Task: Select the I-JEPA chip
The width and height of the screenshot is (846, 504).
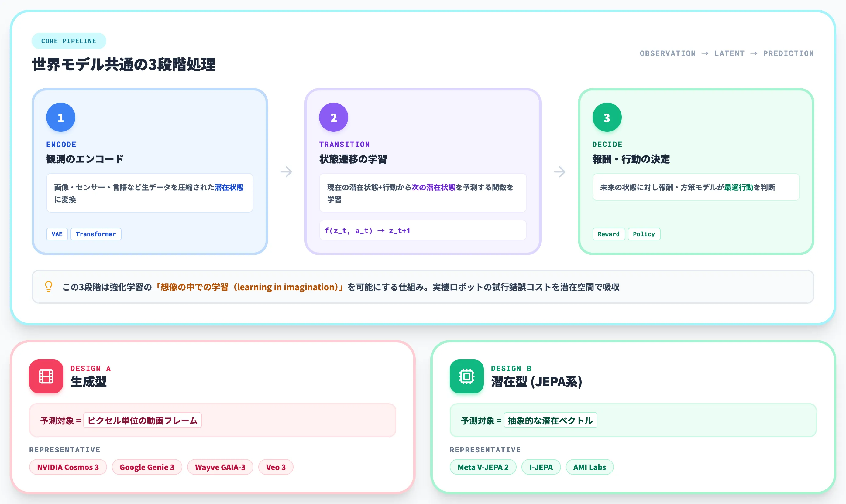Action: tap(541, 467)
